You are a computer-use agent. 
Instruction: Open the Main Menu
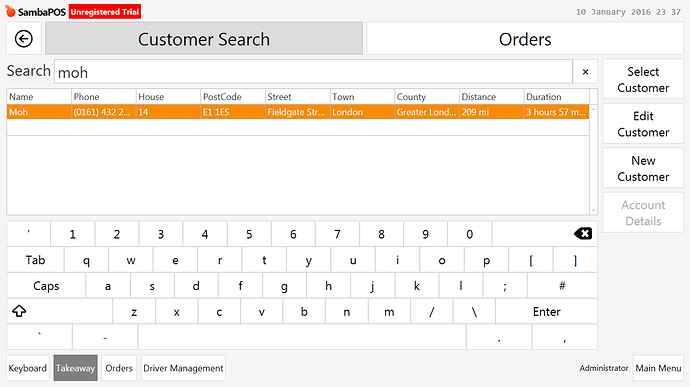tap(658, 368)
